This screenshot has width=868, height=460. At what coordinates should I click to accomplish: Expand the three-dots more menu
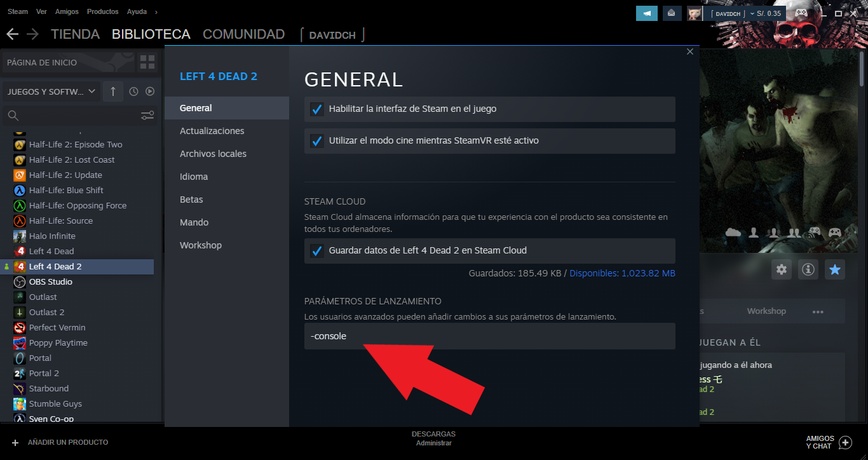coord(818,311)
